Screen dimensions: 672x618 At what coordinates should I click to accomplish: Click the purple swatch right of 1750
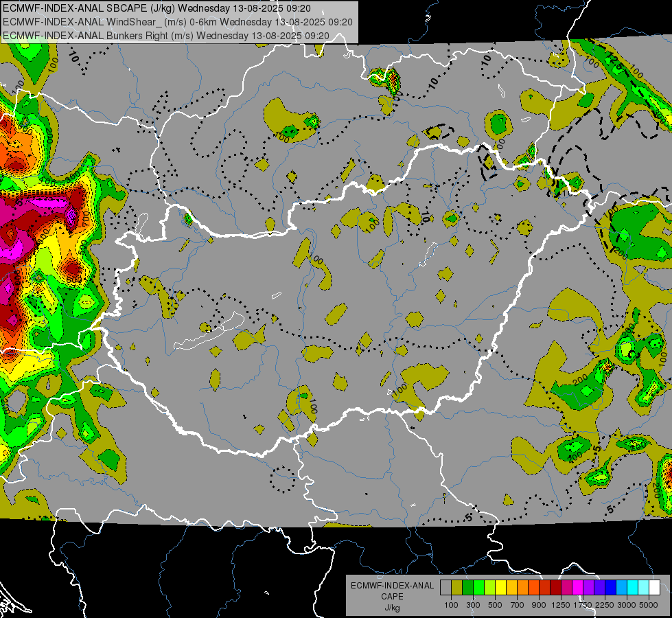pyautogui.click(x=588, y=587)
